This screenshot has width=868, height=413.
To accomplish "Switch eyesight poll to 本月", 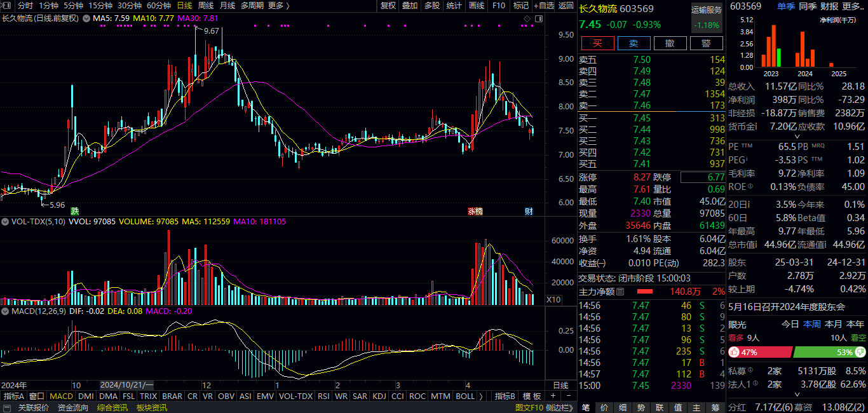I will pos(833,324).
